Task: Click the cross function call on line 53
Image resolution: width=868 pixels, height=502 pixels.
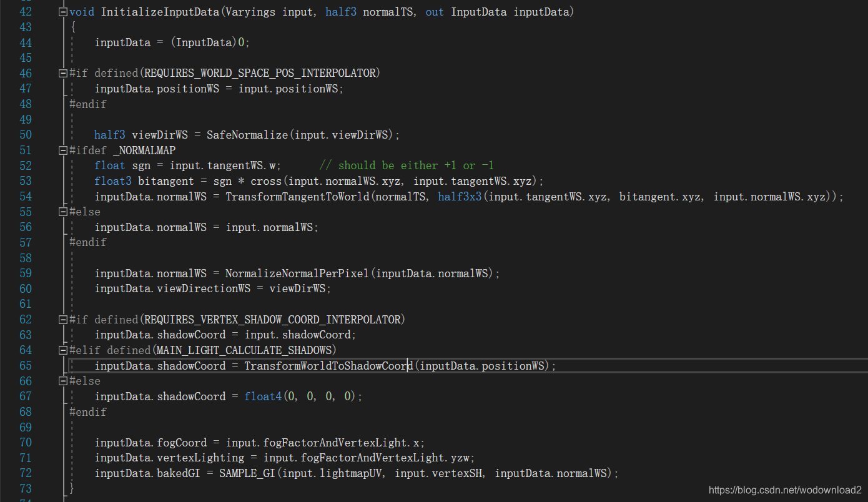Action: pyautogui.click(x=266, y=181)
